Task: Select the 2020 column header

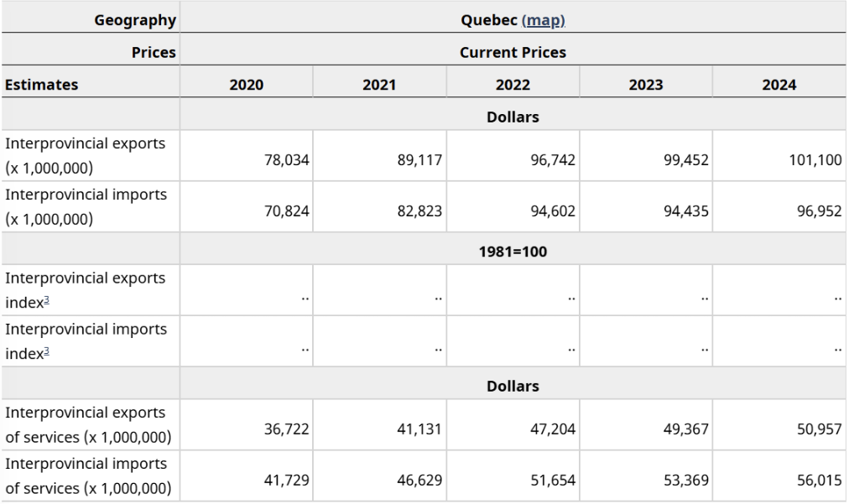Action: click(247, 85)
